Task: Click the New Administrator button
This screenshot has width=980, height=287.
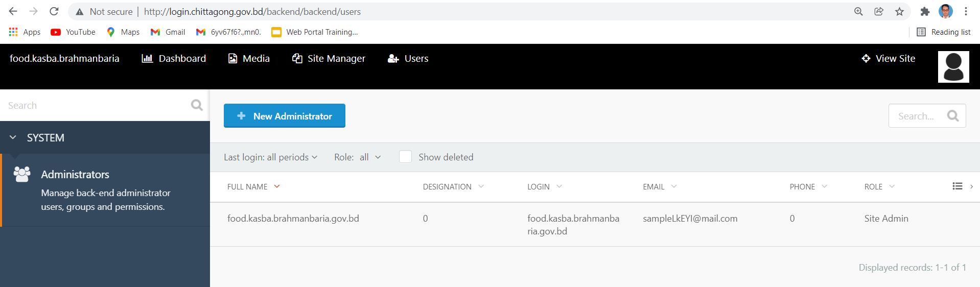Action: (x=285, y=116)
